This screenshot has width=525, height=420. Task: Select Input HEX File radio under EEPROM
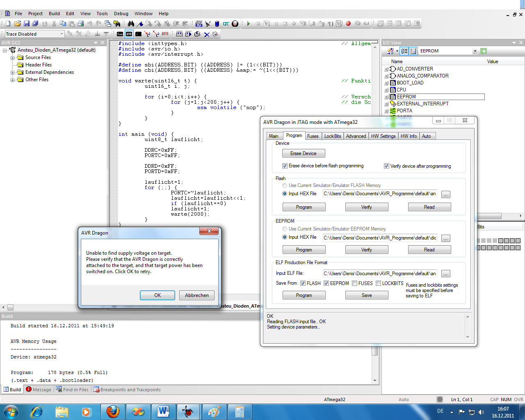[285, 237]
